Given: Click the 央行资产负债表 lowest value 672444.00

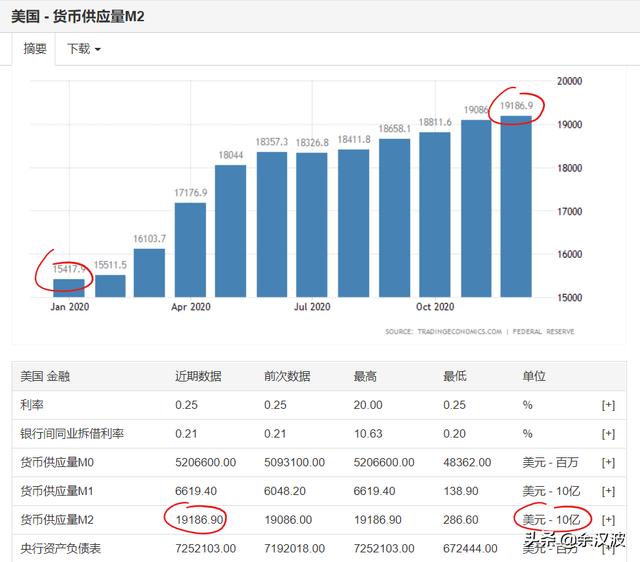Looking at the screenshot, I should click(471, 549).
